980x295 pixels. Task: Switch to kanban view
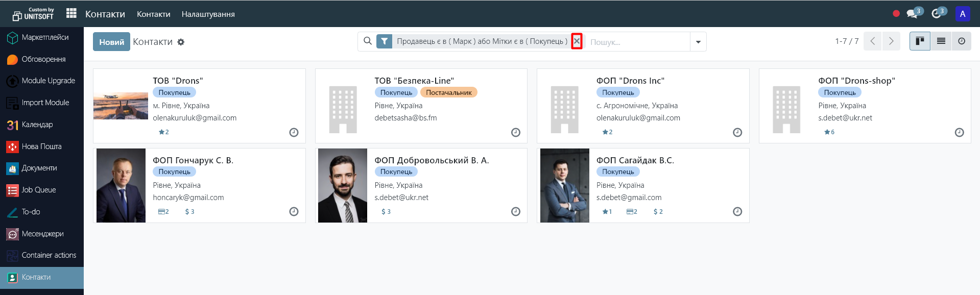pyautogui.click(x=920, y=41)
